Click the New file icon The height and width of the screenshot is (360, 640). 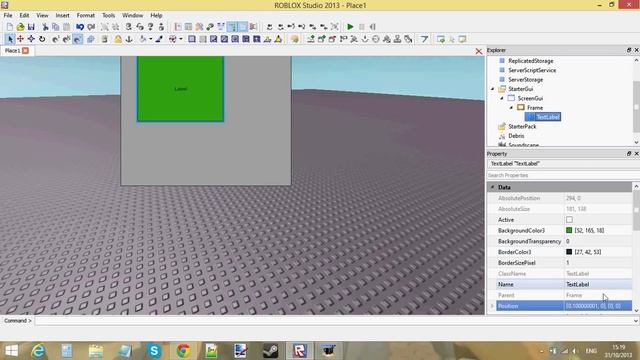click(x=9, y=27)
